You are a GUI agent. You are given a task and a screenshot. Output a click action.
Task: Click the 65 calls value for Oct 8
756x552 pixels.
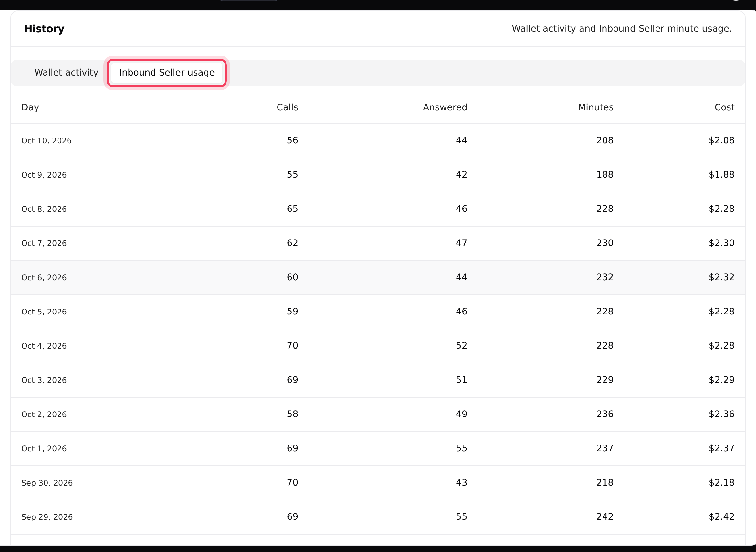point(293,209)
